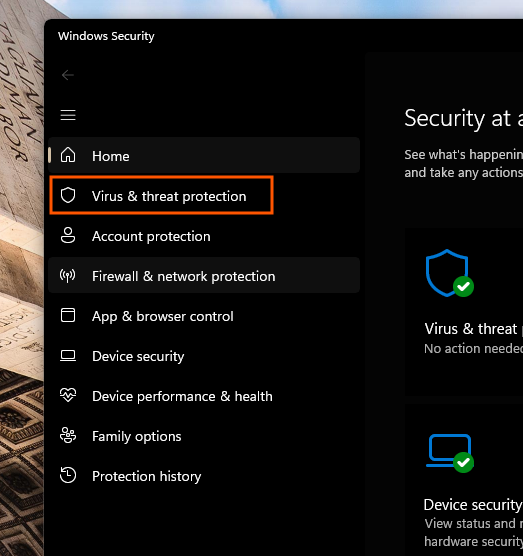The width and height of the screenshot is (523, 556).
Task: Click the Device performance heart icon
Action: point(68,395)
